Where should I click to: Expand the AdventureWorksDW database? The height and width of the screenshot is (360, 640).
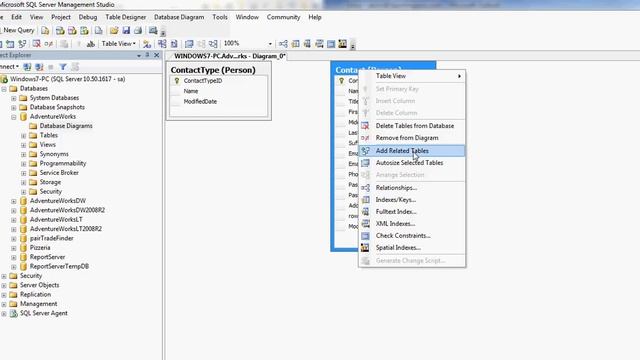tap(14, 201)
